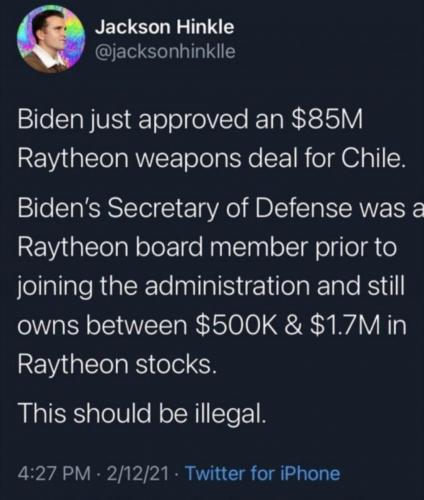Click the word 'Chile.' in the tweet

click(373, 157)
